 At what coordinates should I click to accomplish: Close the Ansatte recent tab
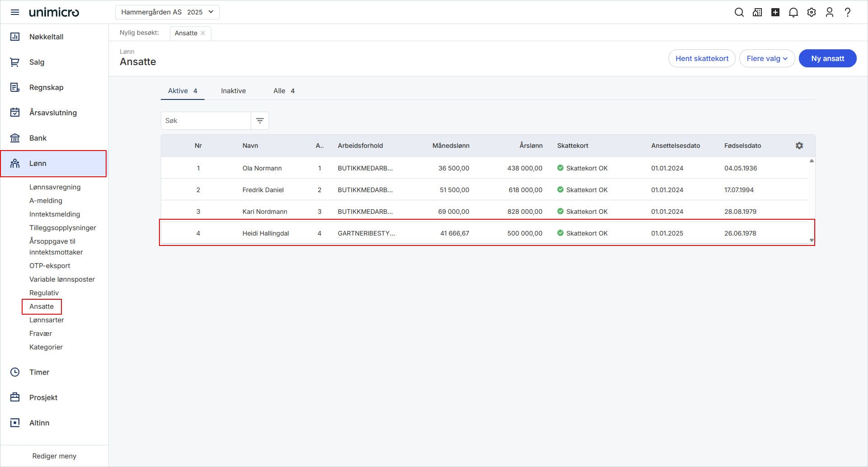203,33
